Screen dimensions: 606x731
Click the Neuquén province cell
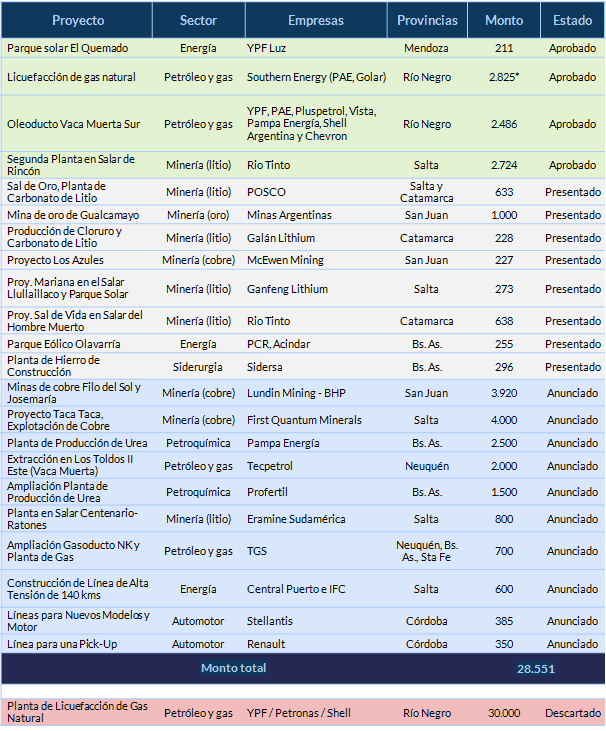(x=427, y=466)
